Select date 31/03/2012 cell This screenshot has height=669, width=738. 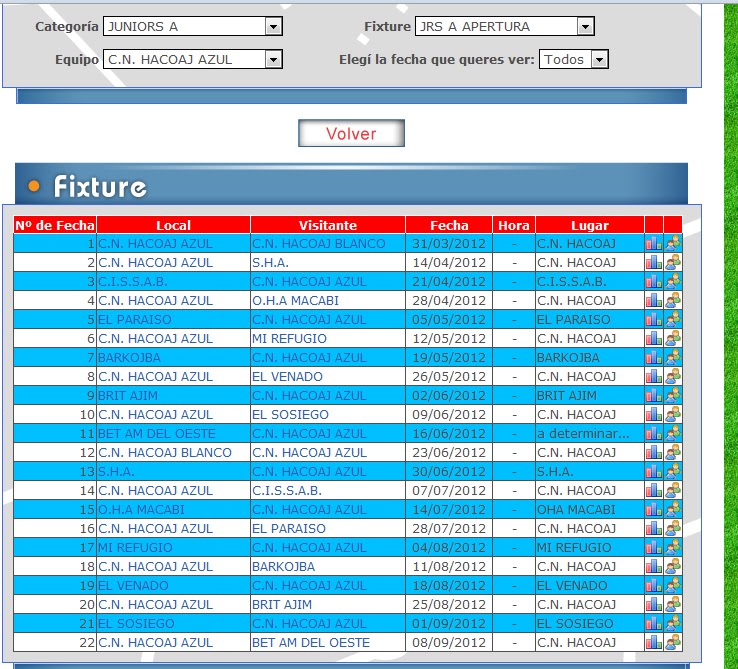(449, 243)
